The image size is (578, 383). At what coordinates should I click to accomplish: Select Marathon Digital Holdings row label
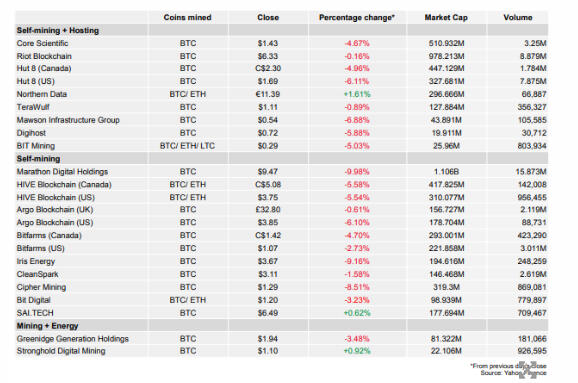62,171
